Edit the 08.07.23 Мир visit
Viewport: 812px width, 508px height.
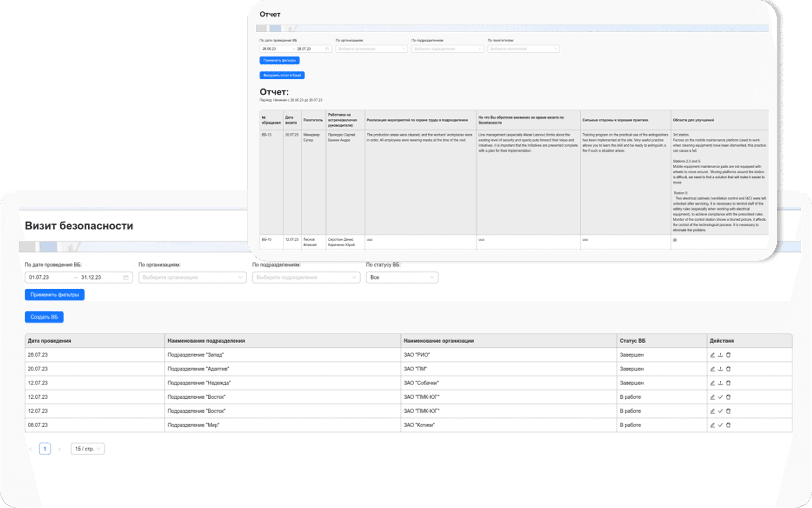pos(712,425)
